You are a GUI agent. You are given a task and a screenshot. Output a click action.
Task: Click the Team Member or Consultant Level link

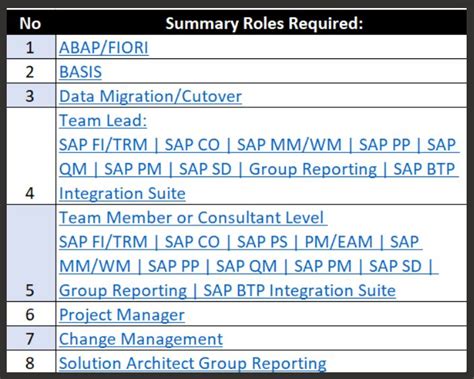point(192,218)
